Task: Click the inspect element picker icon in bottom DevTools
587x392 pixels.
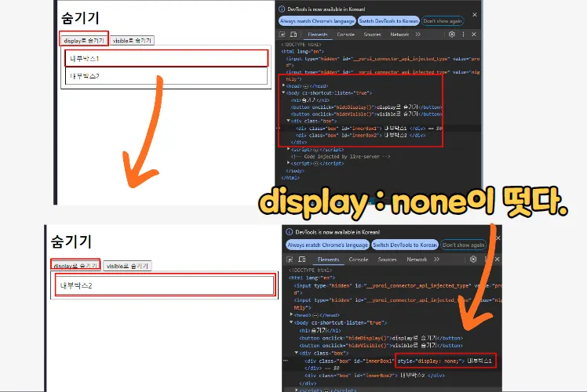Action: [290, 260]
